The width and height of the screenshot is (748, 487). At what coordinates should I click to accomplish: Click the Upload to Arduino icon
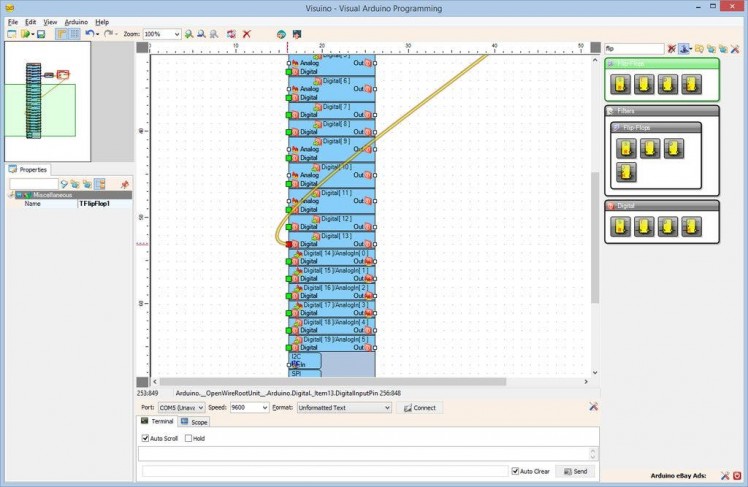[x=296, y=34]
